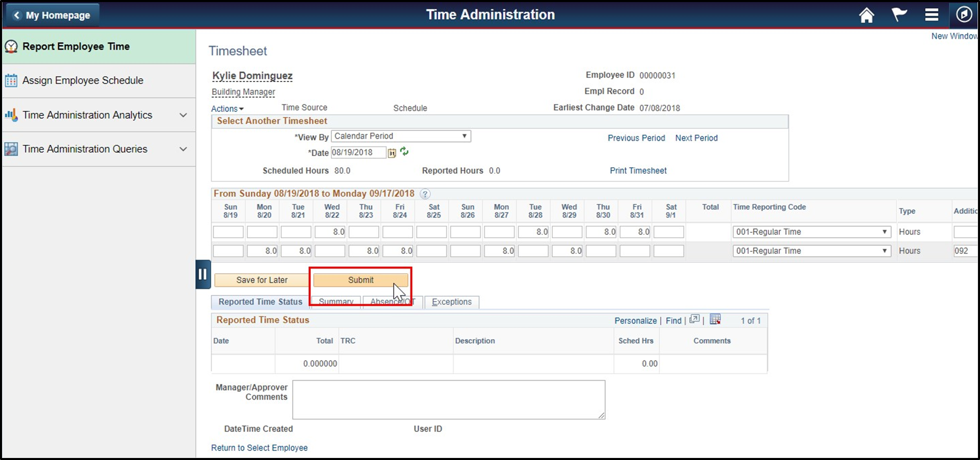This screenshot has width=980, height=460.
Task: Submit the timesheet
Action: point(360,280)
